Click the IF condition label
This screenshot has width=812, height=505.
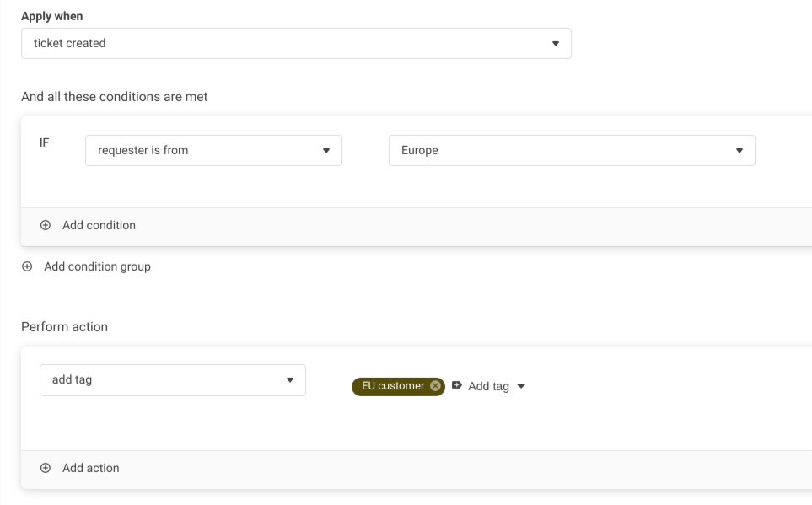[x=45, y=142]
